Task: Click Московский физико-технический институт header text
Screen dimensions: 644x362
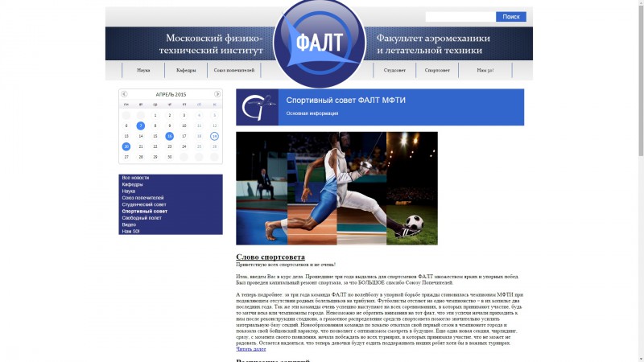Action: 211,44
